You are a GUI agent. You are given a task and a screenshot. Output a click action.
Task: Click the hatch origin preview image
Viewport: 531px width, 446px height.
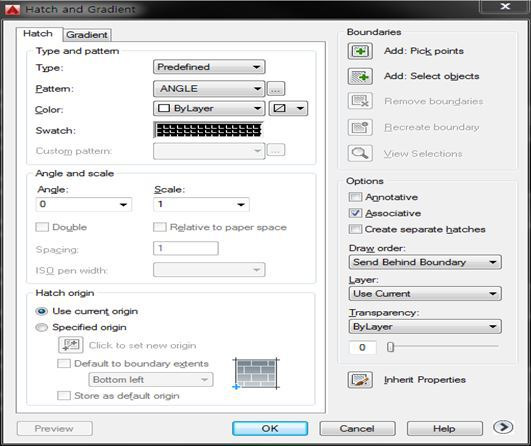(256, 374)
